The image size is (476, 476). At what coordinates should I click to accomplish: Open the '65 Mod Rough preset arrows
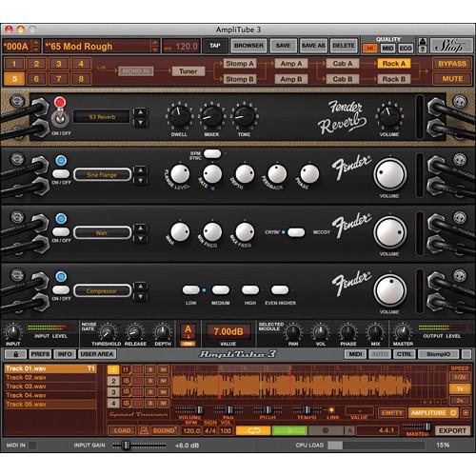coord(154,47)
